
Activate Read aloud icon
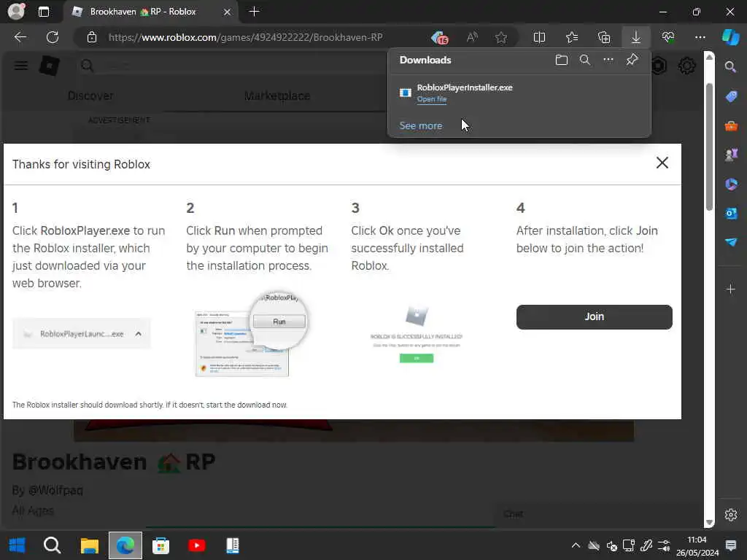tap(472, 37)
